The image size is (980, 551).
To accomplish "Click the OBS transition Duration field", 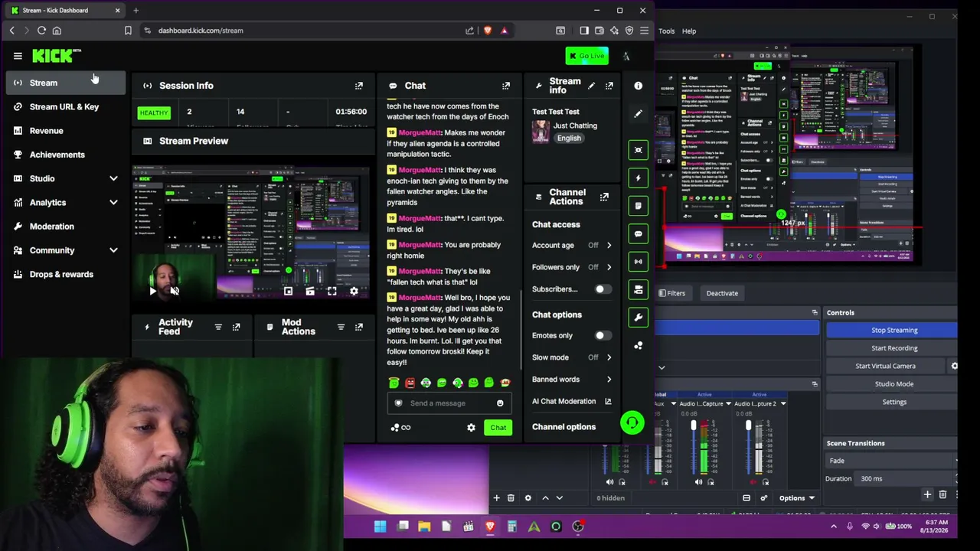I will (x=906, y=479).
